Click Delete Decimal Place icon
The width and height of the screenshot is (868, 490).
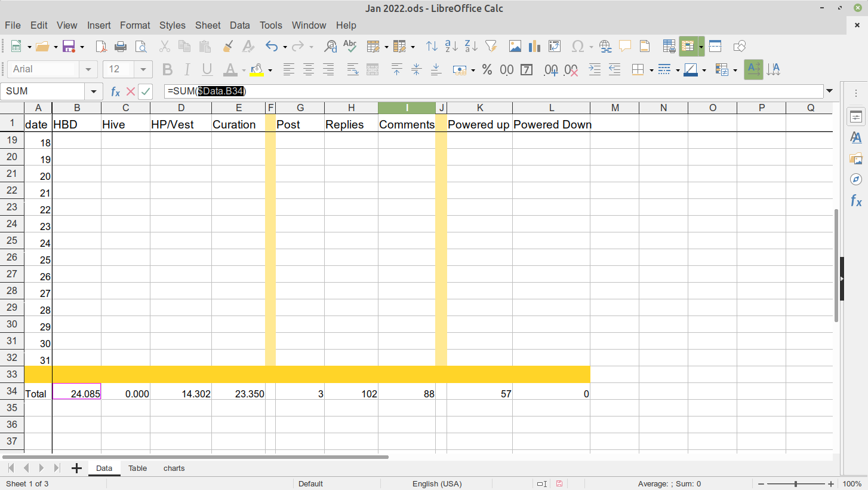click(571, 70)
